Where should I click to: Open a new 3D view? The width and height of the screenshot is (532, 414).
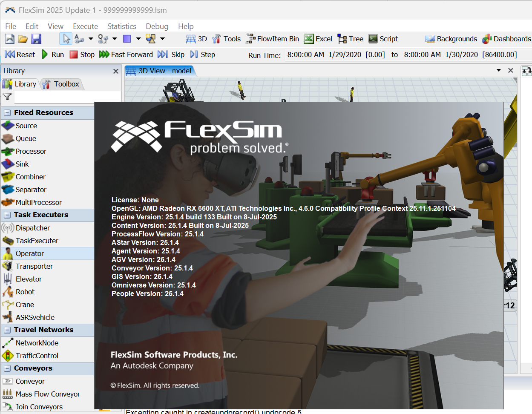point(196,39)
